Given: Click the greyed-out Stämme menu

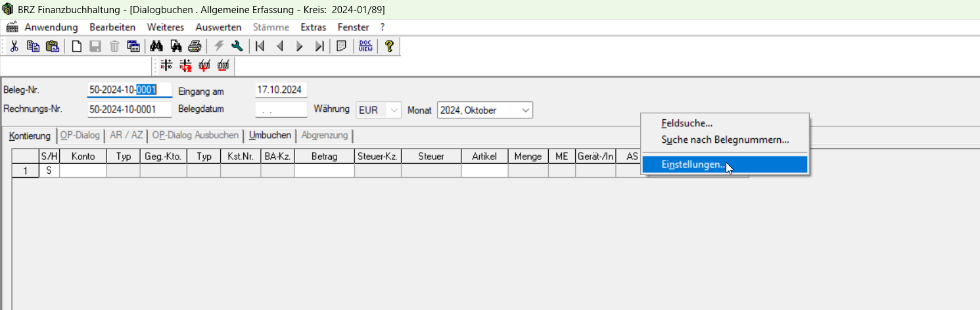Looking at the screenshot, I should 271,27.
